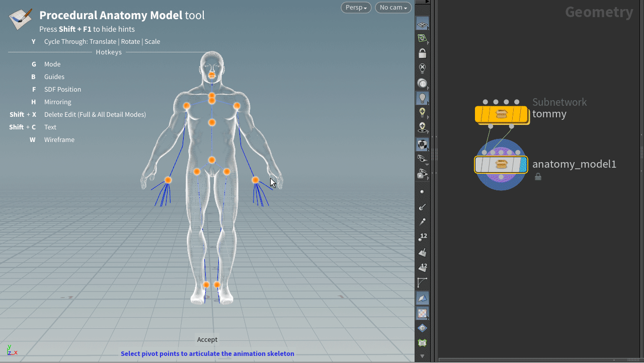Select the tommy subnetwork node
This screenshot has width=644, height=363.
[x=501, y=114]
